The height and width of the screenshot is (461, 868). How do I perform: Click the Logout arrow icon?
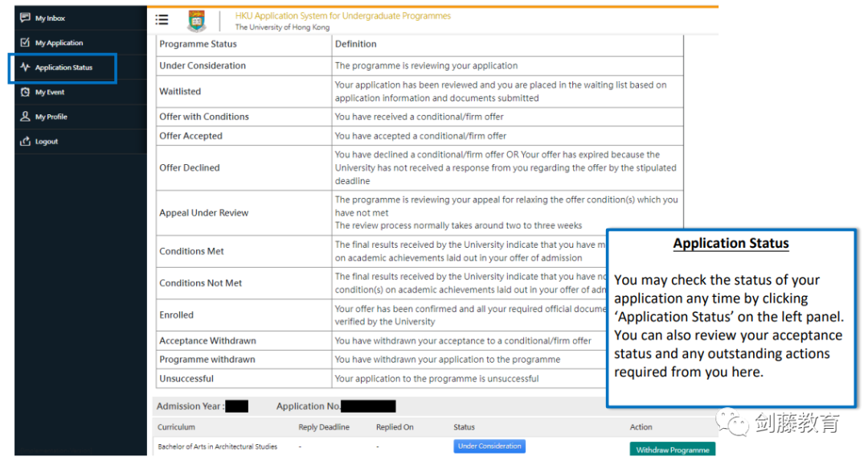click(x=25, y=142)
